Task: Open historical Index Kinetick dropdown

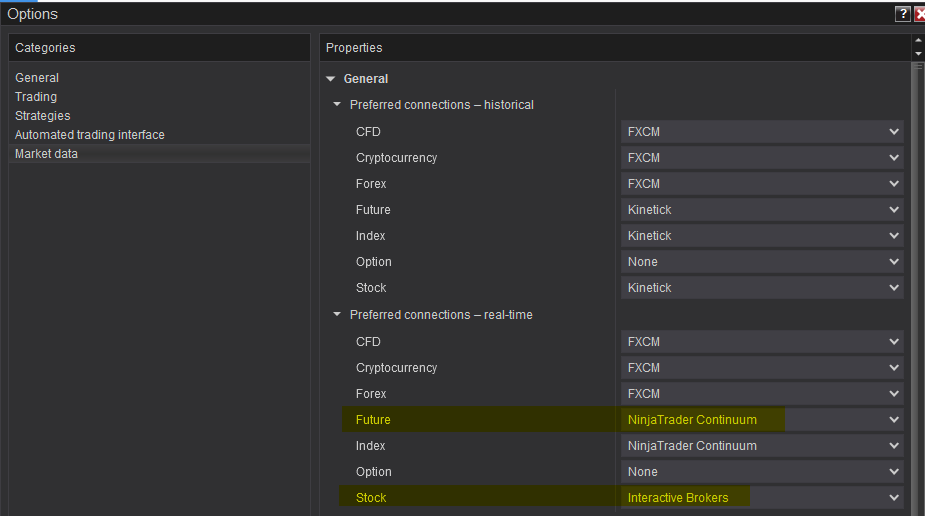Action: [x=762, y=235]
